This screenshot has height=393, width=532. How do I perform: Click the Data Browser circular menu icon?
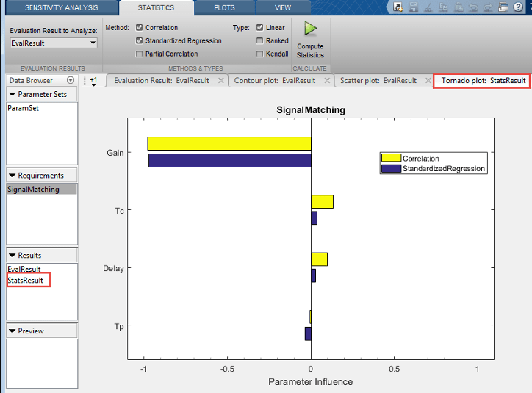click(x=71, y=80)
